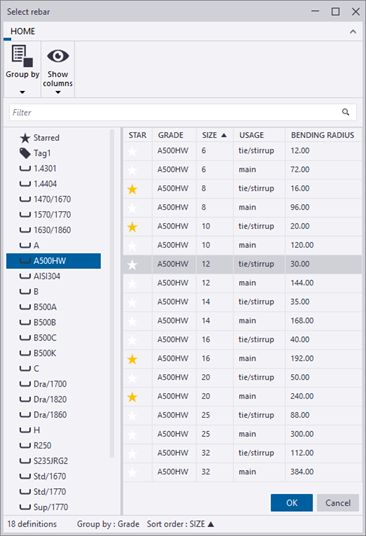366x536 pixels.
Task: Select the AISI304 grade
Action: click(40, 276)
